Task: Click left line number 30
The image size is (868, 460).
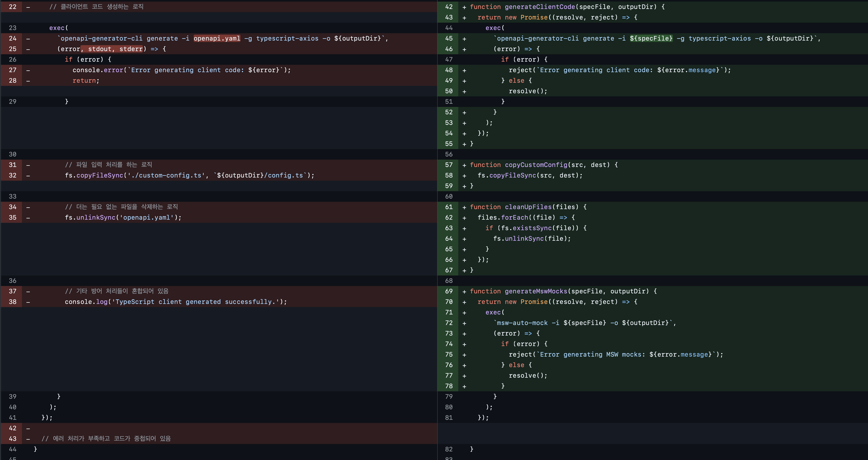Action: coord(12,154)
